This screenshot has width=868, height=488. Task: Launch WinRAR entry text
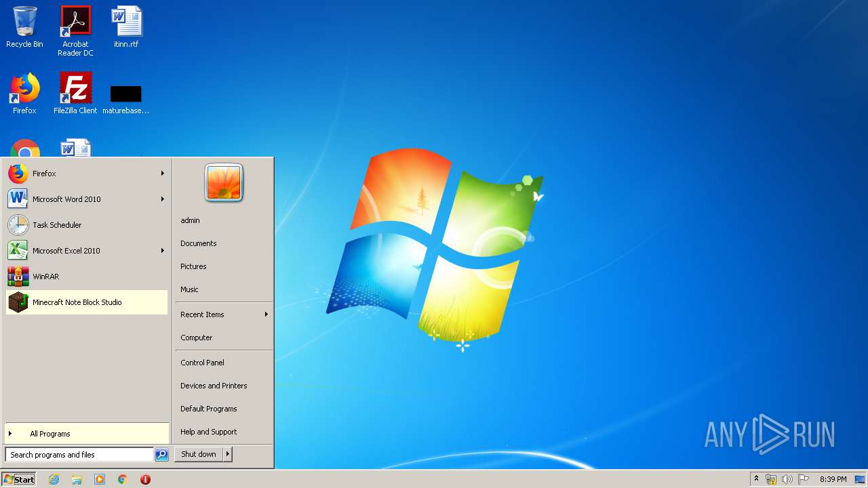pyautogui.click(x=46, y=277)
